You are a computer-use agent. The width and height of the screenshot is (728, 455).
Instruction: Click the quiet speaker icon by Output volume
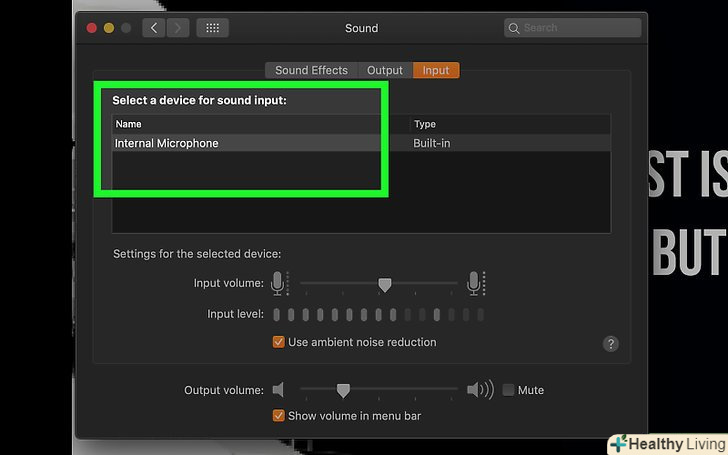click(278, 390)
